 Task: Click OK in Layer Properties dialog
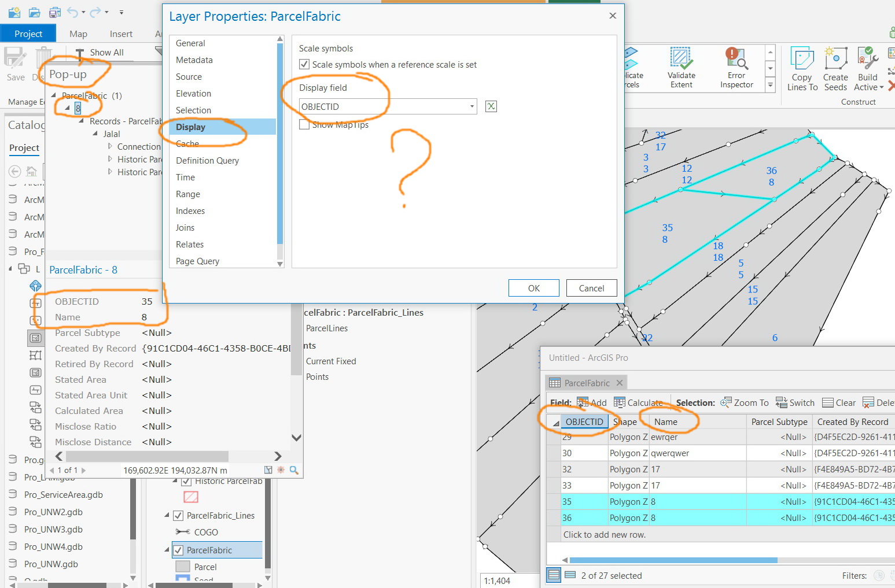[534, 288]
